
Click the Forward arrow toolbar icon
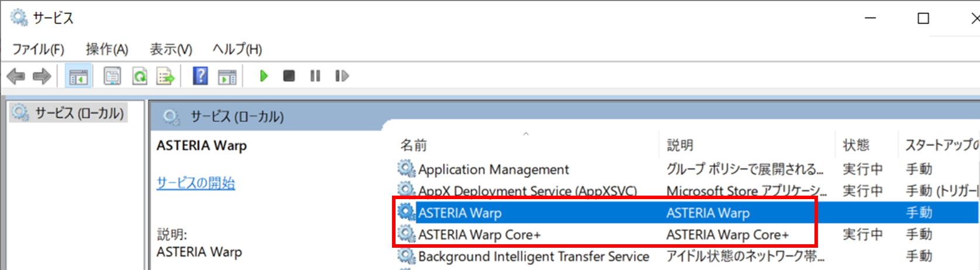42,76
